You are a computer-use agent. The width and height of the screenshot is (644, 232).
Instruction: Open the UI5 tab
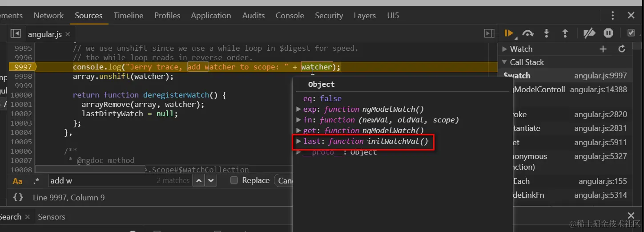coord(393,16)
